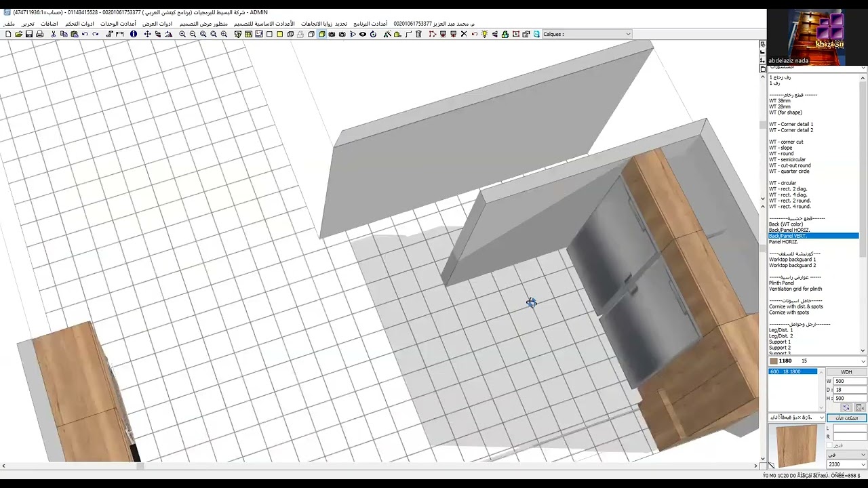Select Back/Panel VERT. in the list

813,236
